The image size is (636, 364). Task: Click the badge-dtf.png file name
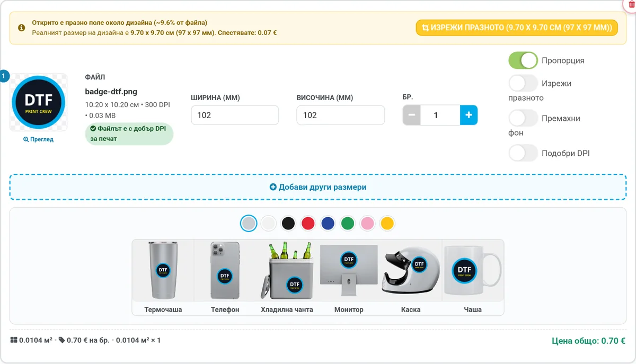click(111, 91)
